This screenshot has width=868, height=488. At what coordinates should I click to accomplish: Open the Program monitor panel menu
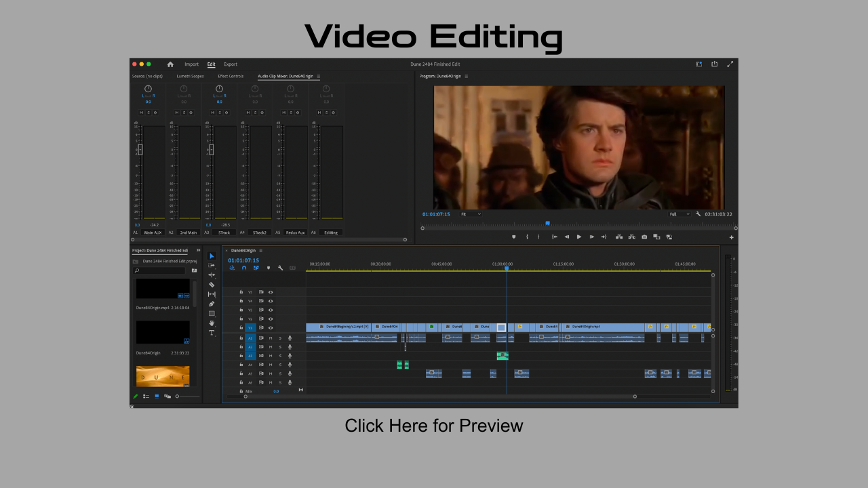pyautogui.click(x=467, y=77)
